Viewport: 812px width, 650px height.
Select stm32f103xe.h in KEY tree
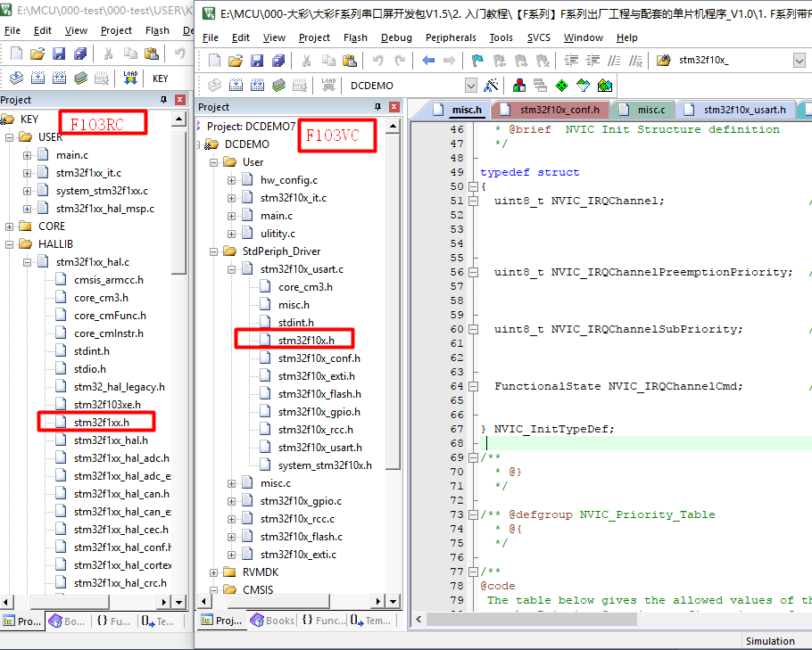click(107, 405)
